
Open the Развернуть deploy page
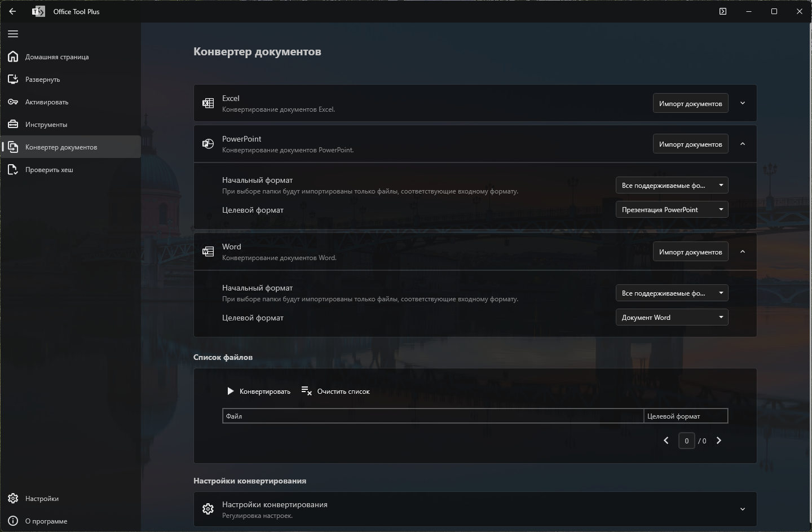pos(70,80)
